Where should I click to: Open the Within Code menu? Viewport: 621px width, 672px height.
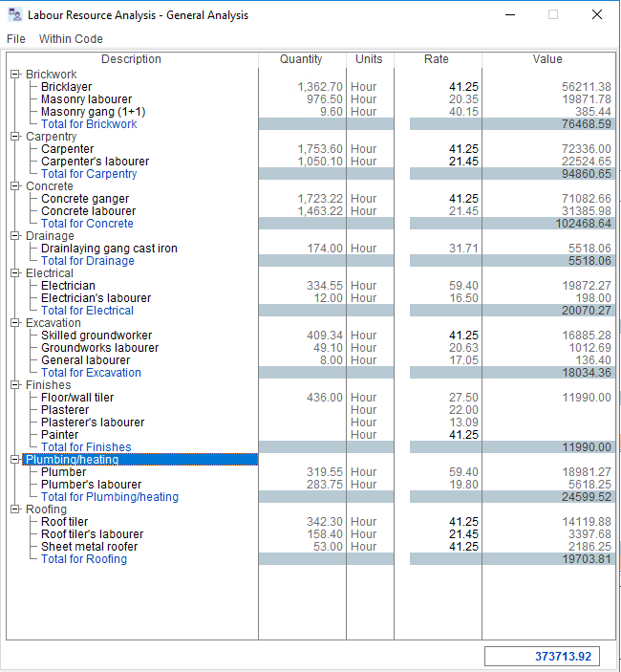[71, 39]
